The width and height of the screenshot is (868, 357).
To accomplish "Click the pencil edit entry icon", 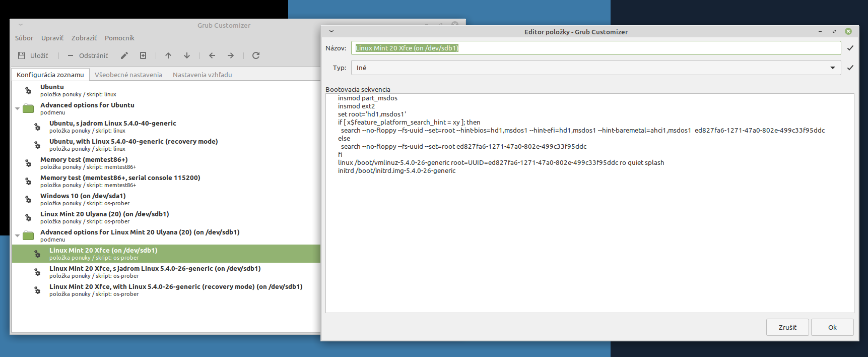I will 124,55.
